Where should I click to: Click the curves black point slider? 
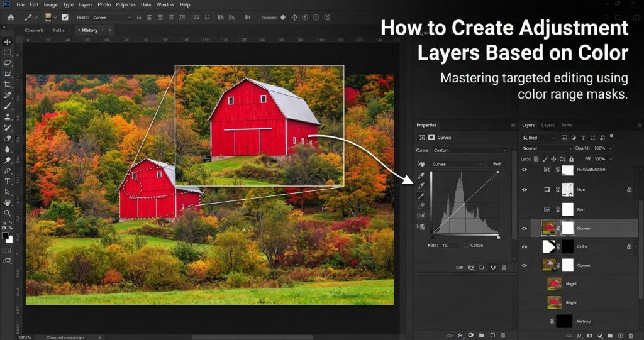point(431,237)
